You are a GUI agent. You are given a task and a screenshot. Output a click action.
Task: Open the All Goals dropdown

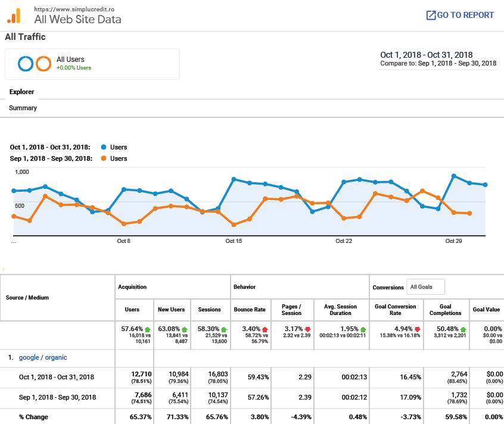point(425,286)
